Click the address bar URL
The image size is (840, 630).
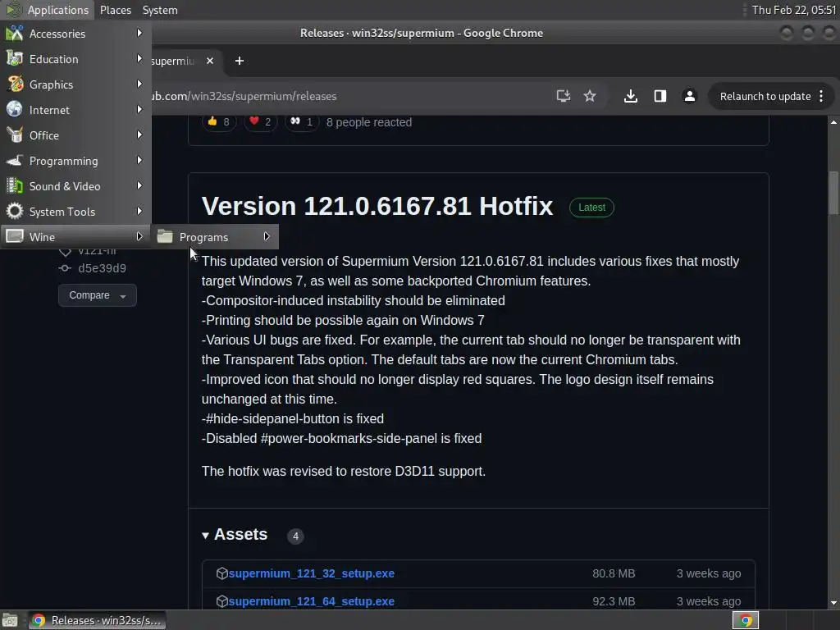click(x=243, y=97)
